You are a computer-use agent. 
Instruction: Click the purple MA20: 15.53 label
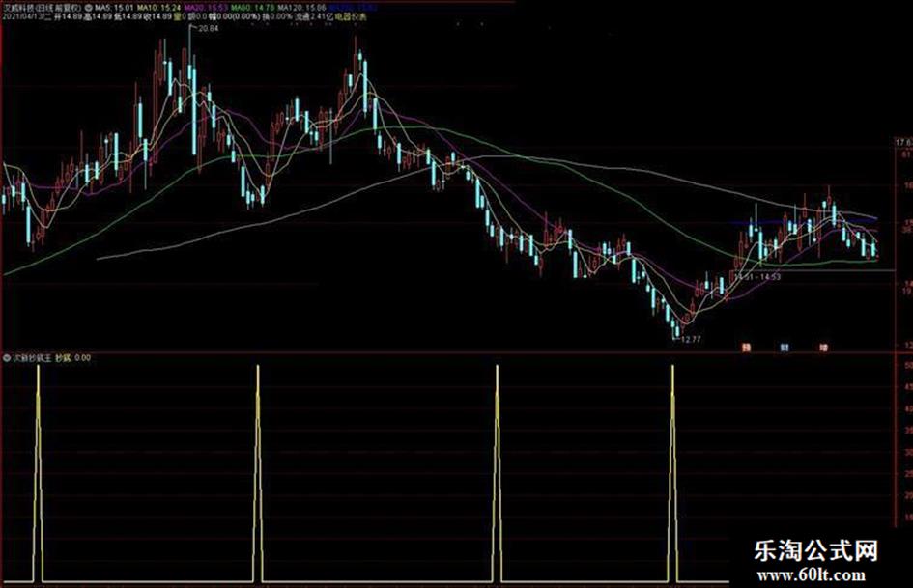[x=206, y=8]
